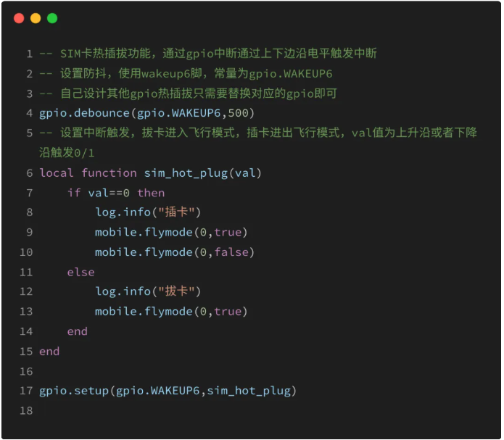Click line number 17 in the gutter

point(27,391)
